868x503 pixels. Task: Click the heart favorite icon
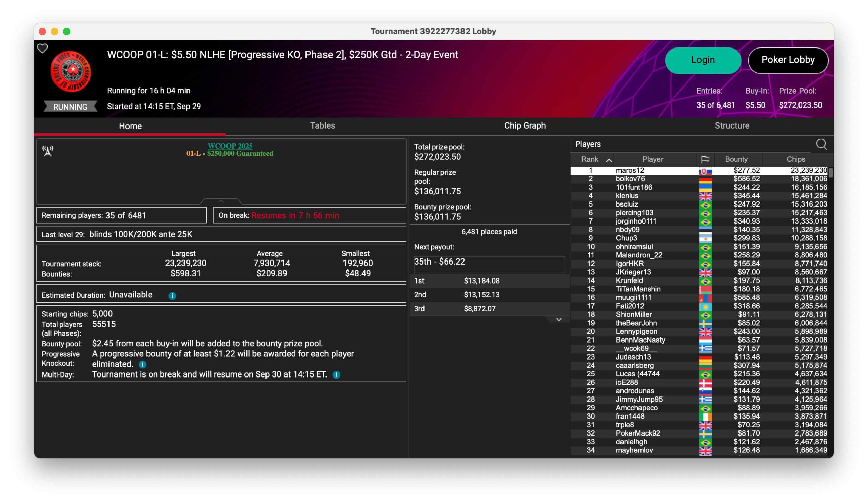click(x=42, y=49)
